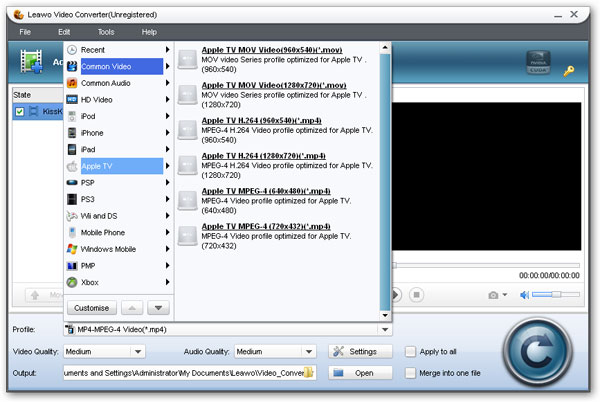Click the Apple TV MPEG-4 640x480 profile thumbnail
This screenshot has width=600, height=402.
point(188,200)
